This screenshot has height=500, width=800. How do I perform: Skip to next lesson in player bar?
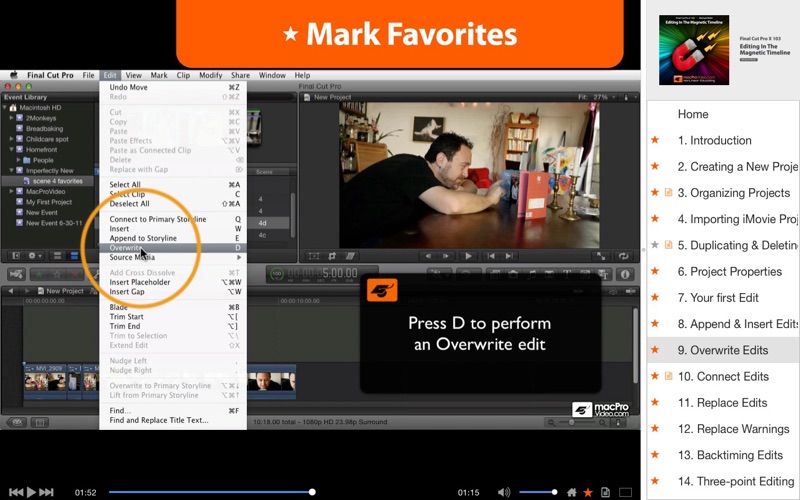coord(46,492)
